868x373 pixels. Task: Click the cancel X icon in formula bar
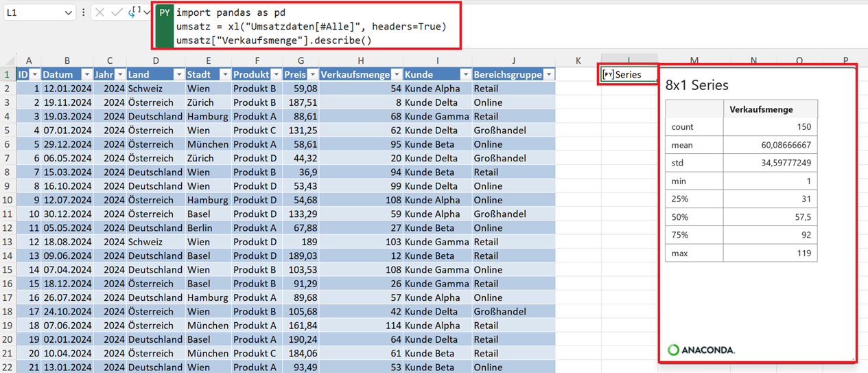pos(100,13)
